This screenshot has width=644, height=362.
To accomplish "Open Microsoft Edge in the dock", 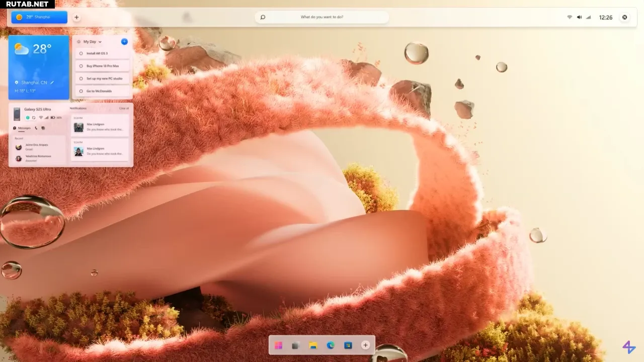I will (x=331, y=345).
